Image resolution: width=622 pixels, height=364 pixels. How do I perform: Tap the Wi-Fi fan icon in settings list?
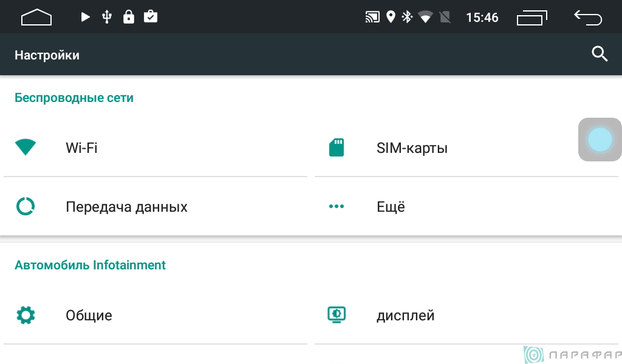coord(26,147)
